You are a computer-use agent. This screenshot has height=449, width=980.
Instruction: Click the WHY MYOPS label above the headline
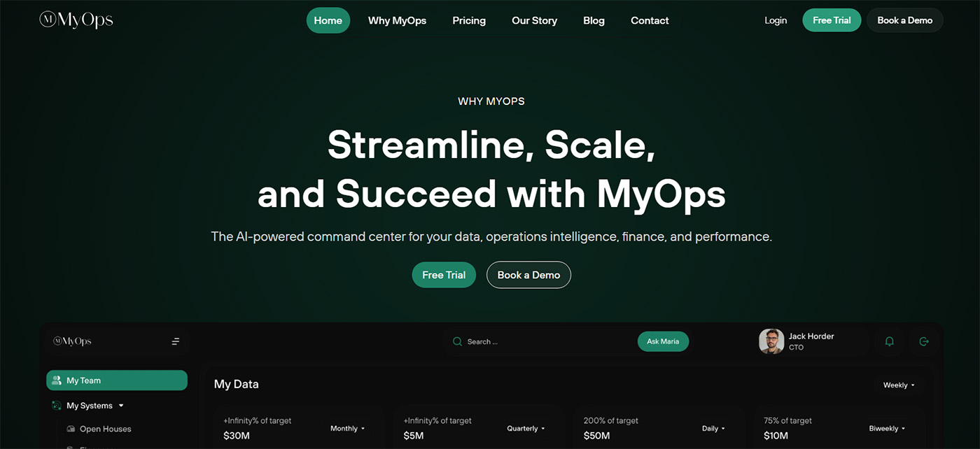point(491,101)
